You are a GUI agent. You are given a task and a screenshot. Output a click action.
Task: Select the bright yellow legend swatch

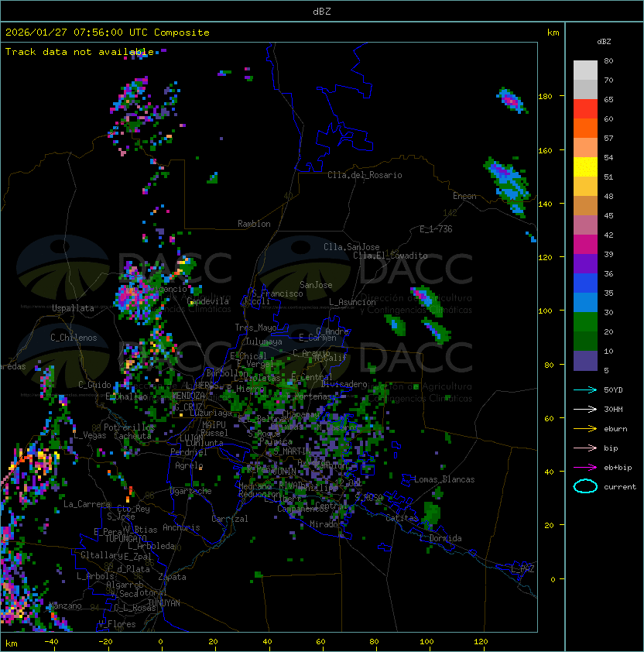point(585,166)
